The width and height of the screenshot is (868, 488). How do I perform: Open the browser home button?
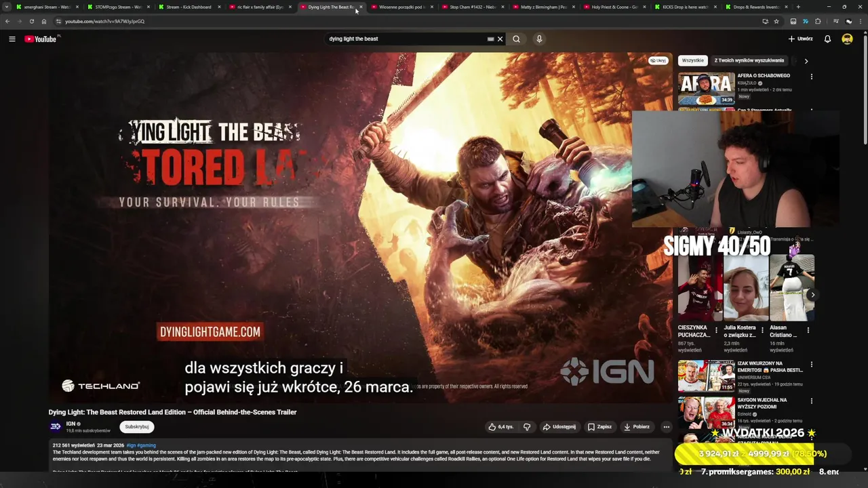[43, 21]
